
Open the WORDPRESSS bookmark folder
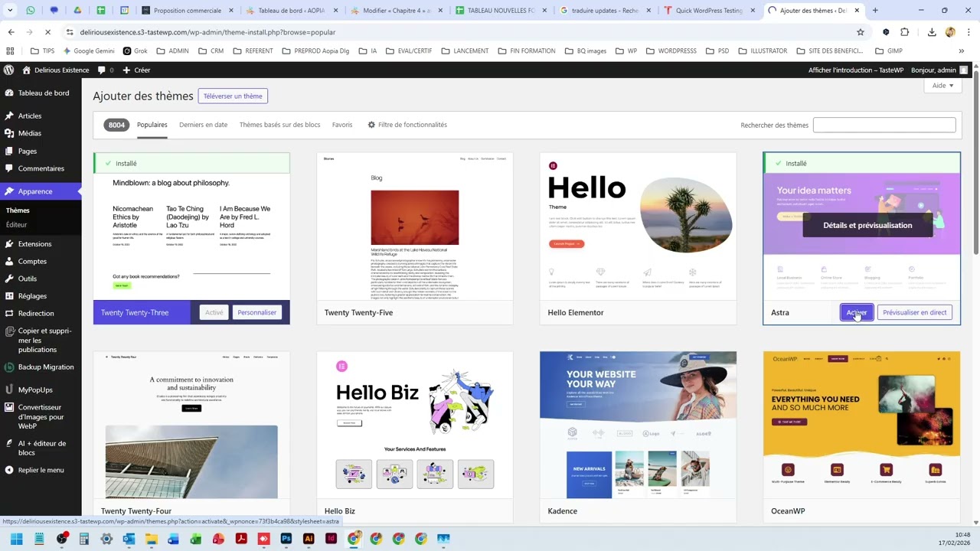point(671,51)
